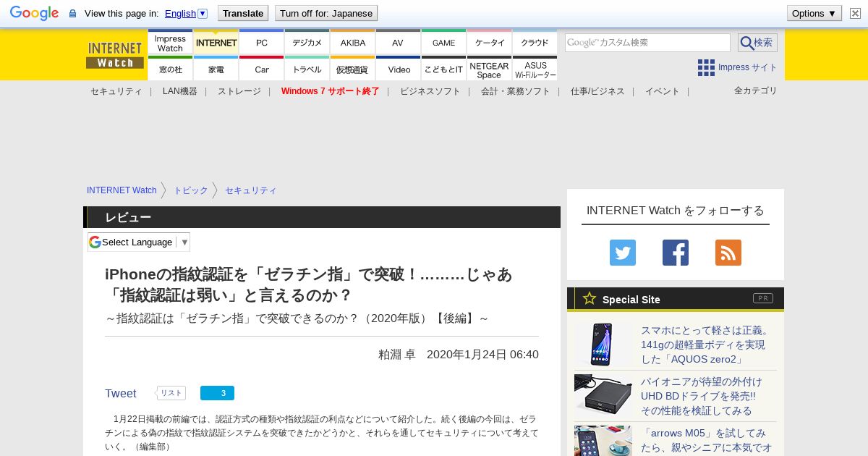Open the AQUOS zero2 article link
Image resolution: width=868 pixels, height=456 pixels.
pos(706,345)
